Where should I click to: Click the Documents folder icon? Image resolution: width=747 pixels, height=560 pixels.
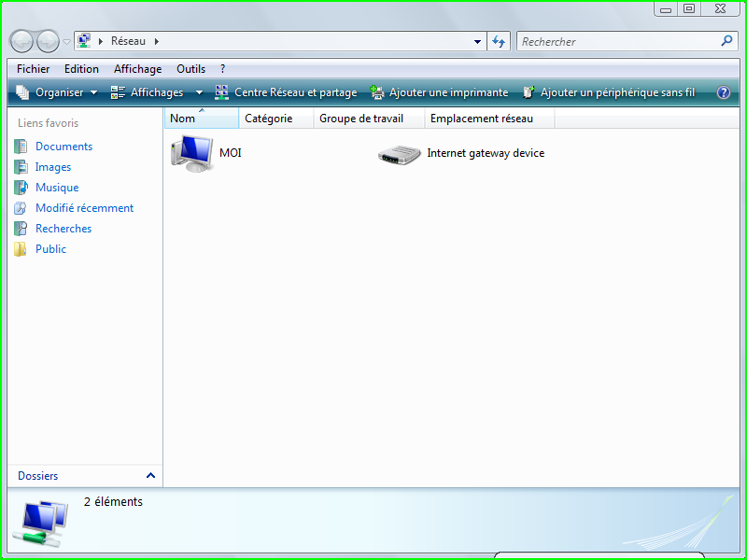point(21,147)
